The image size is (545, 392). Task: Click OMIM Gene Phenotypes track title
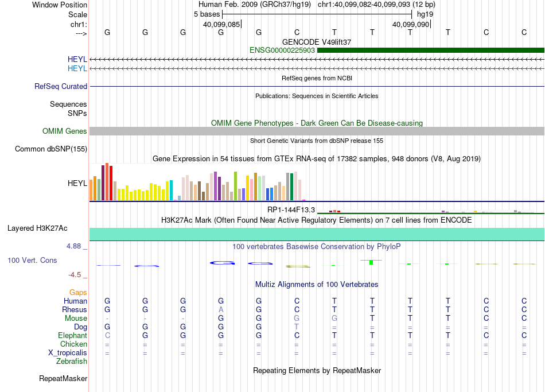317,123
